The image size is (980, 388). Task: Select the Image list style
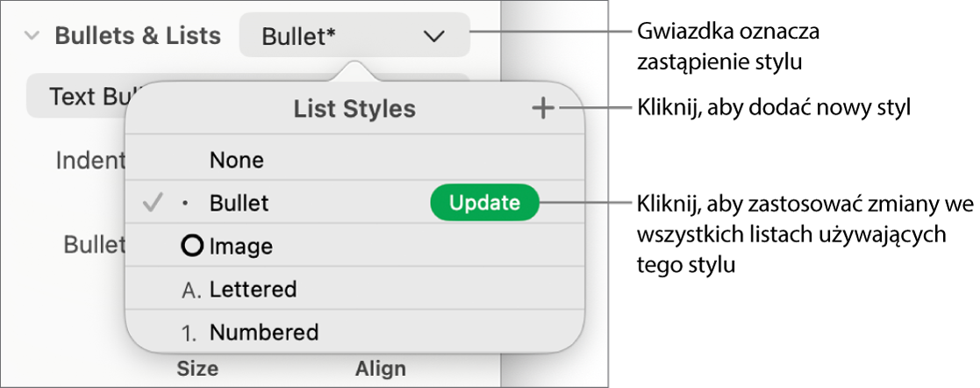tap(241, 247)
